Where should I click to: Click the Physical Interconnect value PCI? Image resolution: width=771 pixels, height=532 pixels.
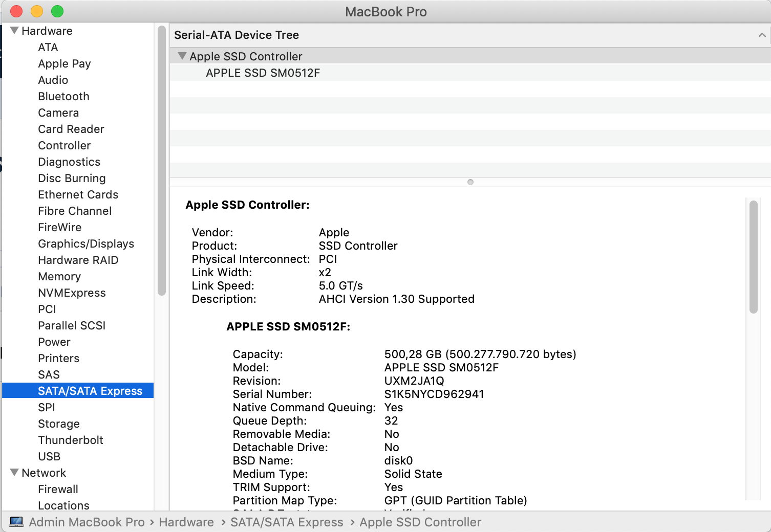click(x=328, y=259)
